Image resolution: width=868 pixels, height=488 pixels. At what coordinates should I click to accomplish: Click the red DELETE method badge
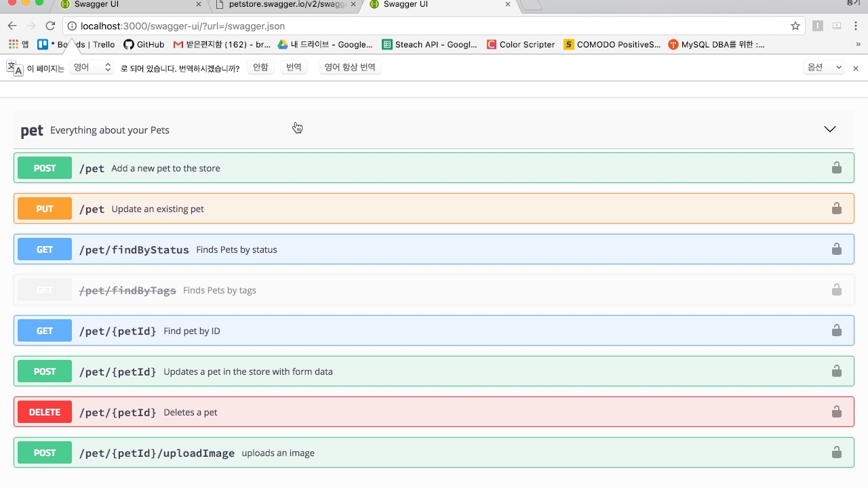[x=45, y=412]
